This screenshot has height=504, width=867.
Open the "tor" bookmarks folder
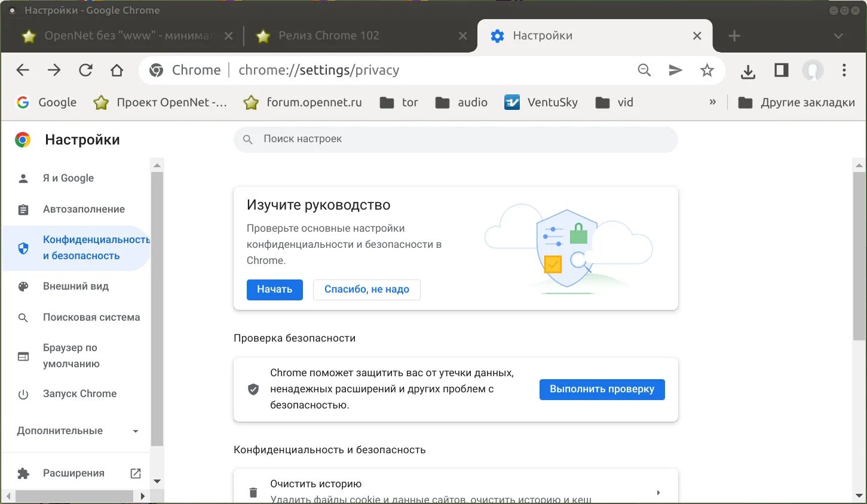coord(398,102)
